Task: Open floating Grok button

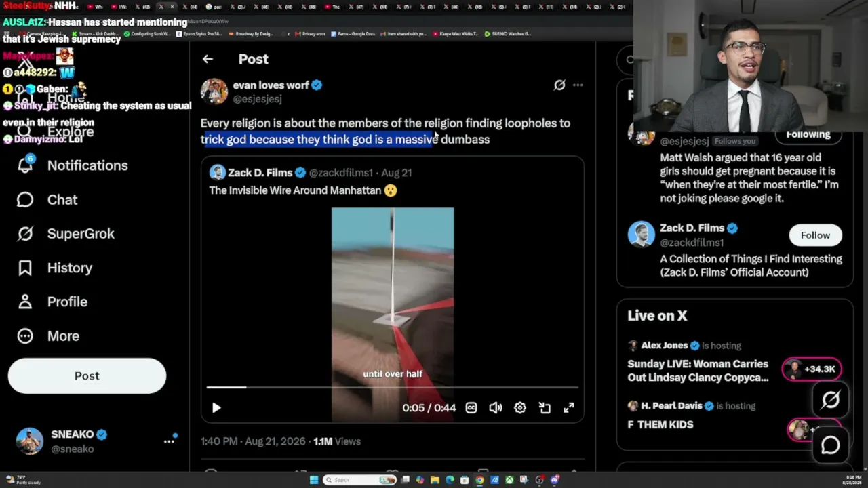Action: tap(831, 400)
